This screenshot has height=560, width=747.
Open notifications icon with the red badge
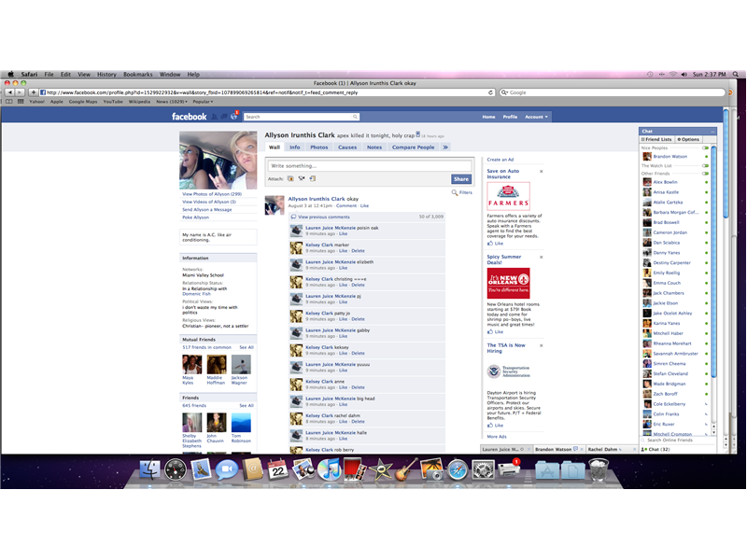coord(233,116)
